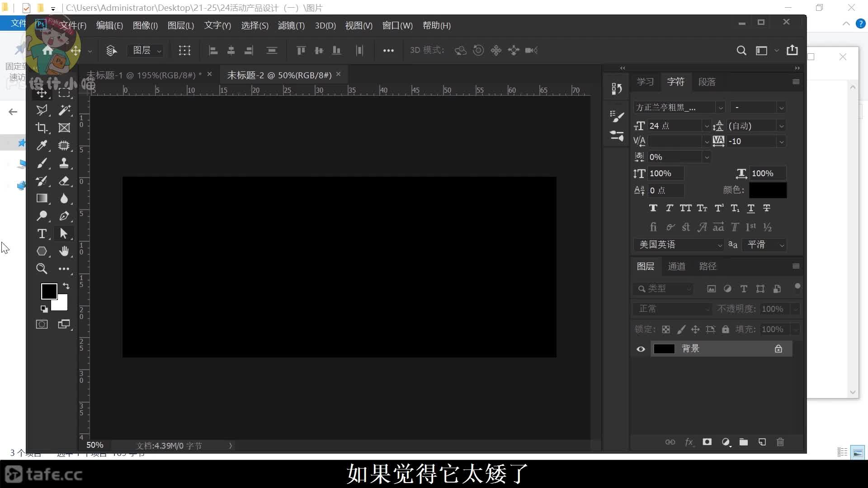Toggle Strikethrough text style

tap(767, 208)
